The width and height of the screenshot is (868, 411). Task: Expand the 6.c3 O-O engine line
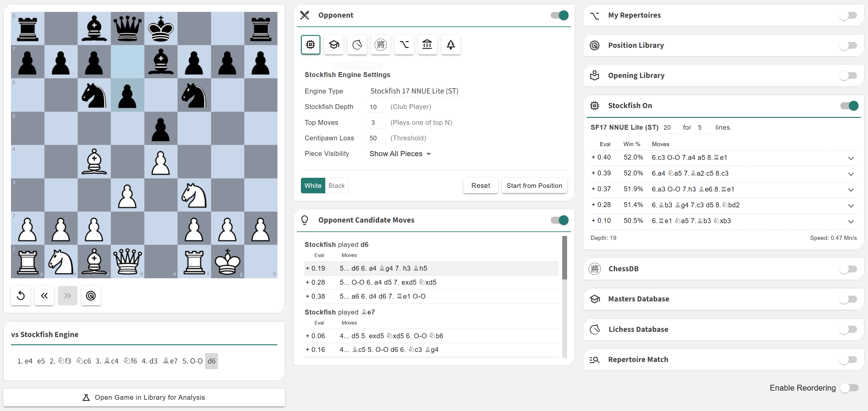pos(850,158)
